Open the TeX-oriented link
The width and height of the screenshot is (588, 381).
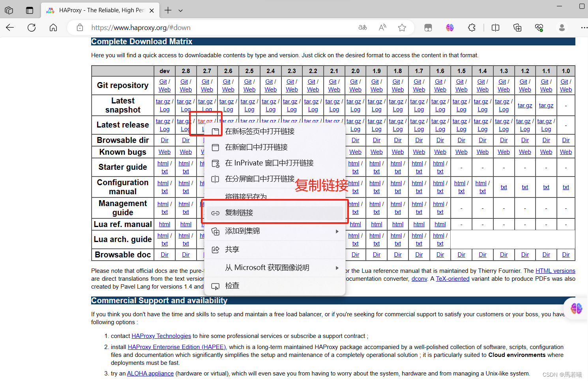click(x=453, y=279)
